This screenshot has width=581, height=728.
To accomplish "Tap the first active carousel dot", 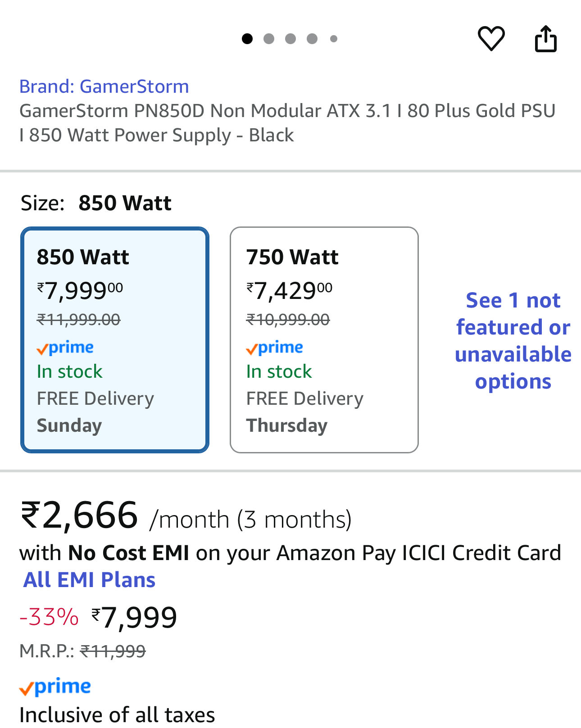I will pyautogui.click(x=247, y=39).
